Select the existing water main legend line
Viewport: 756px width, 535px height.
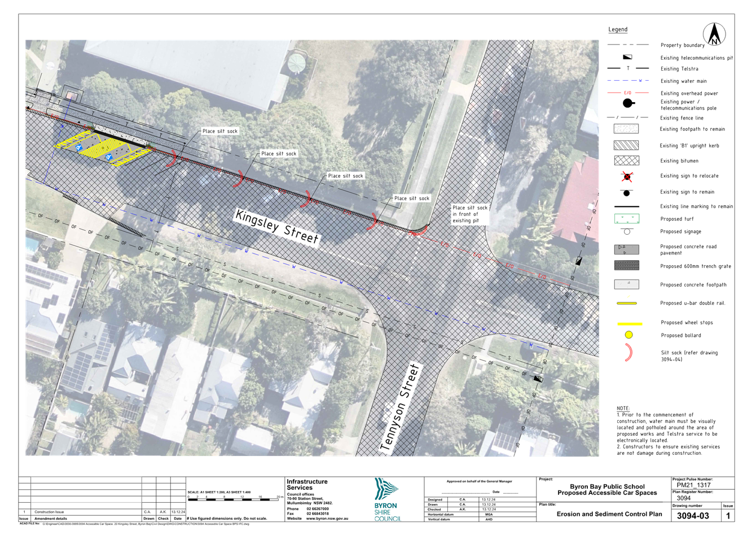pos(626,81)
